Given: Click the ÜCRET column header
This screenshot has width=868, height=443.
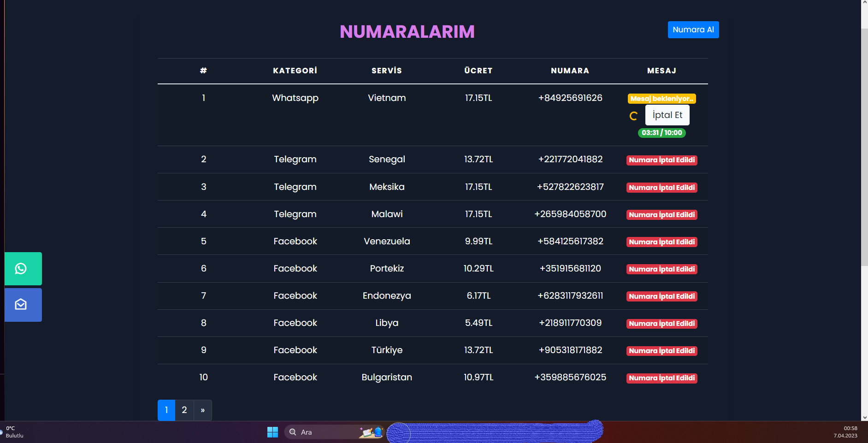Looking at the screenshot, I should coord(478,71).
